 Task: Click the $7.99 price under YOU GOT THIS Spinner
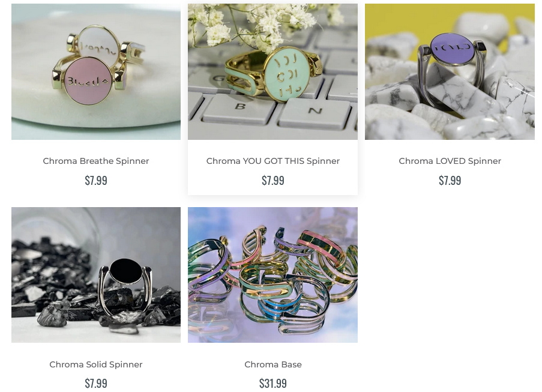273,181
